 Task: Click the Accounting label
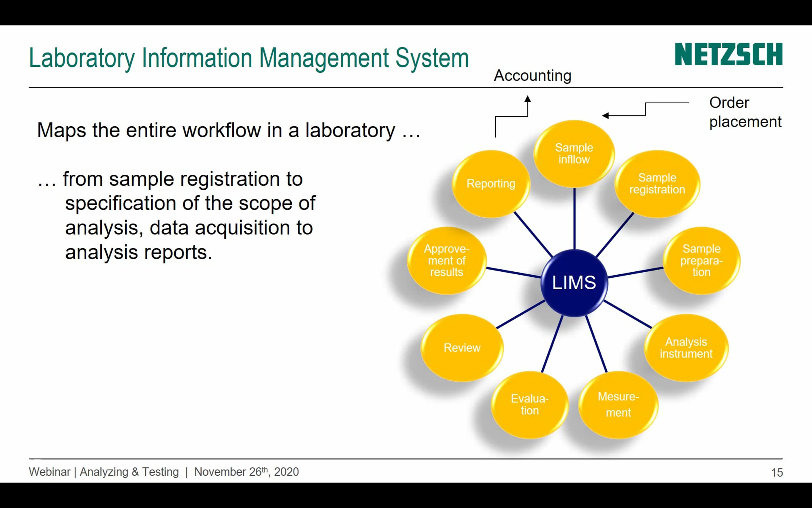(x=533, y=76)
